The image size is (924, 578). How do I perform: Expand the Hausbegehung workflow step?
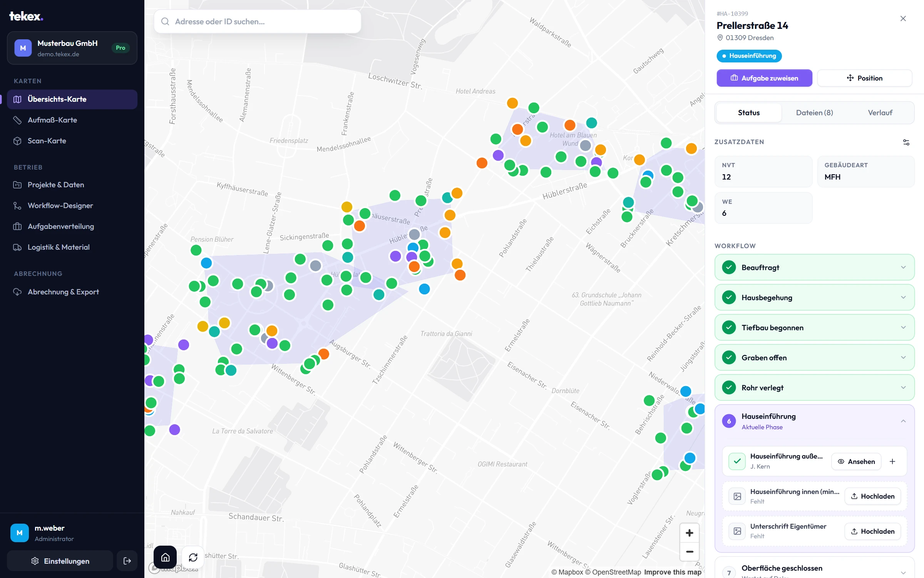[x=814, y=297]
